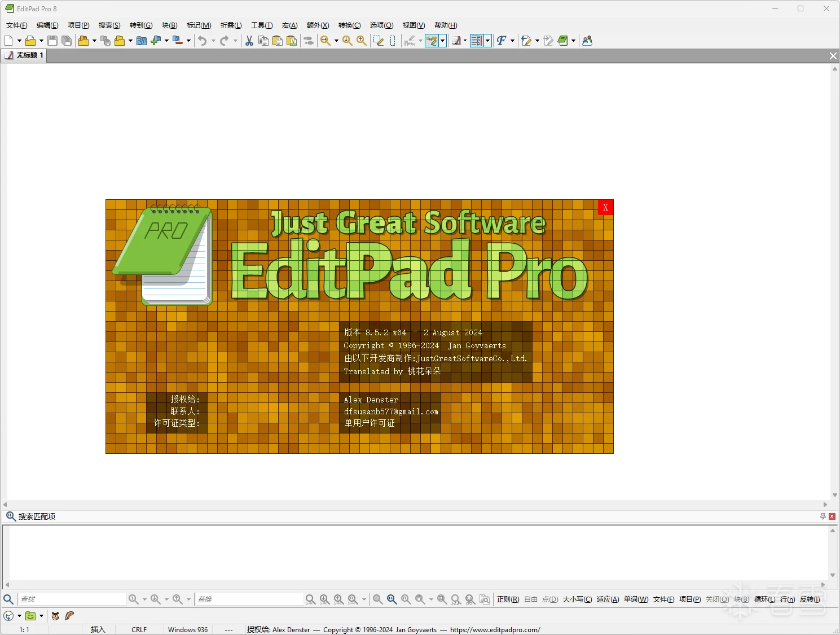Expand the Open Project icon dropdown arrow
Screen dimensions: 840x635
click(x=94, y=41)
